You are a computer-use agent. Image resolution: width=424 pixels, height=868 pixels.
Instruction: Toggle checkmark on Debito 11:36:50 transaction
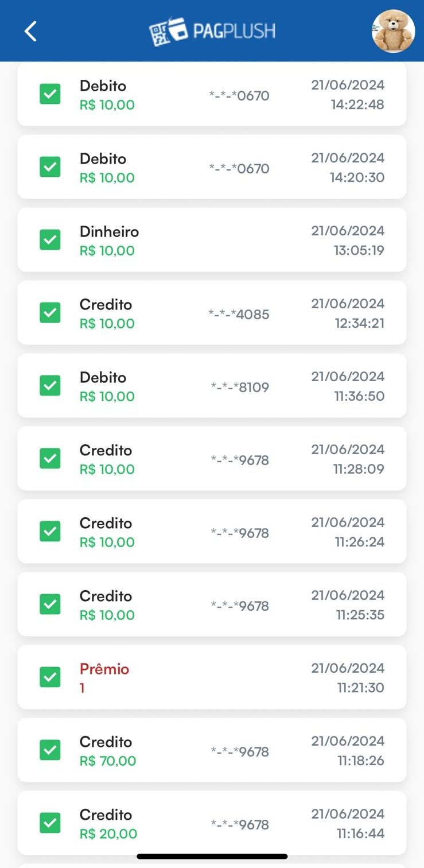click(x=50, y=386)
